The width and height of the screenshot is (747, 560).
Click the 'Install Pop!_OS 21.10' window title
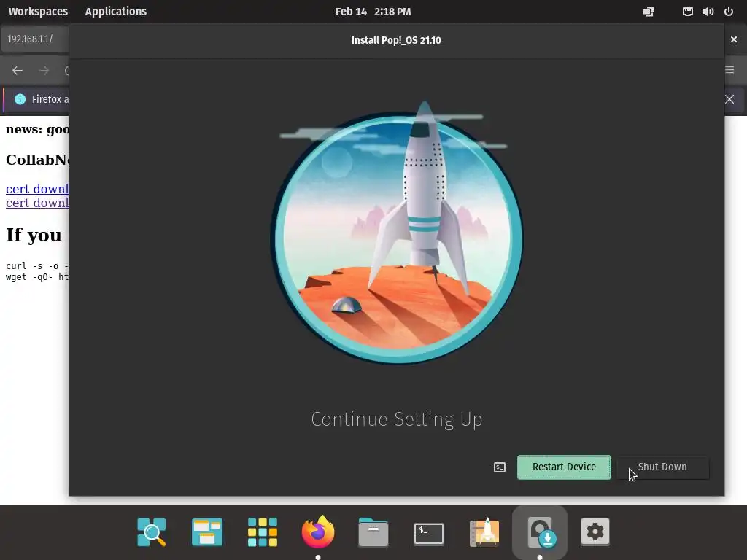coord(396,41)
